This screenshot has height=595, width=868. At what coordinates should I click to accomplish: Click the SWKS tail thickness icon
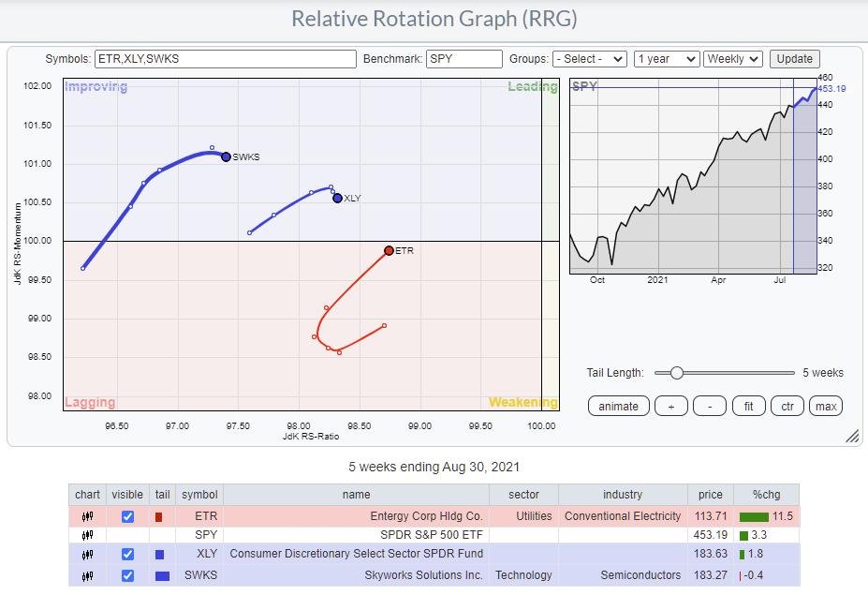pyautogui.click(x=161, y=574)
